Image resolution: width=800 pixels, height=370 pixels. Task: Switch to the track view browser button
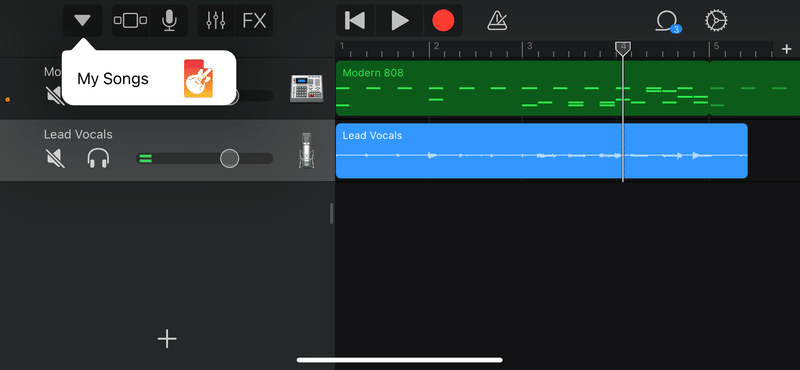pos(131,20)
